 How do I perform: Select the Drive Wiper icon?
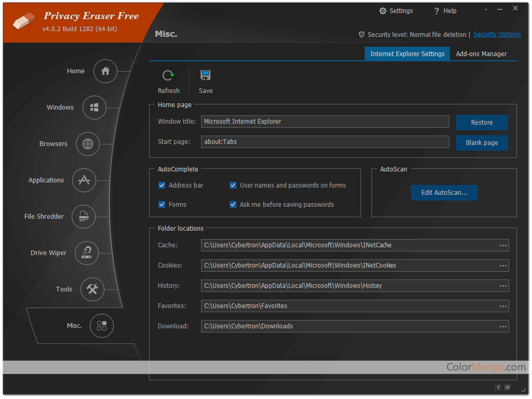pyautogui.click(x=87, y=253)
